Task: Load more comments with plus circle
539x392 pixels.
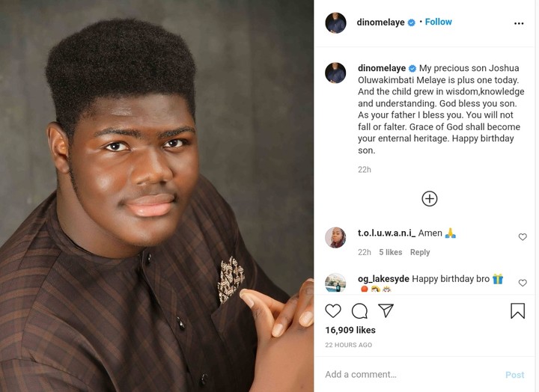Action: click(x=430, y=198)
